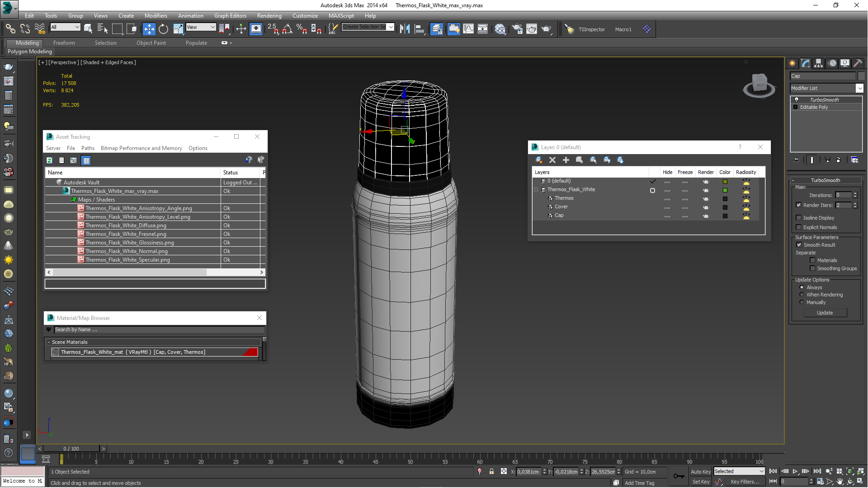Click the ViewCube in the viewport
Viewport: 868px width, 488px height.
coord(759,85)
